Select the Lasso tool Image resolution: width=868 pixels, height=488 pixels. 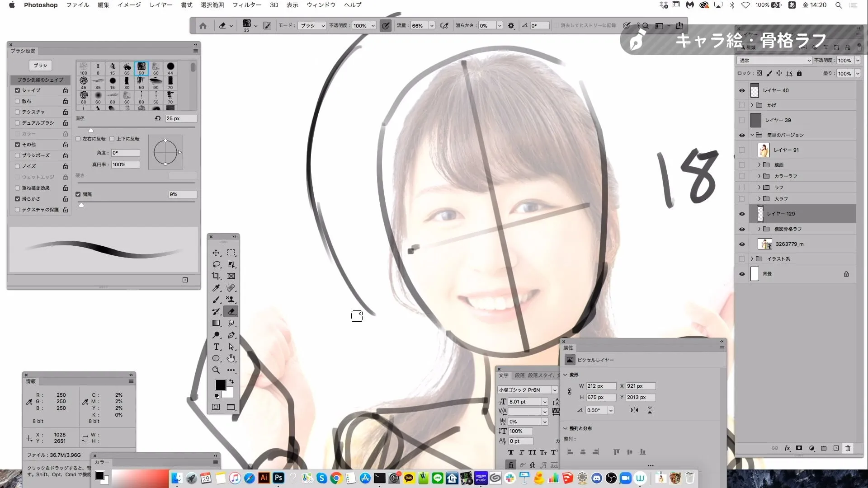216,265
